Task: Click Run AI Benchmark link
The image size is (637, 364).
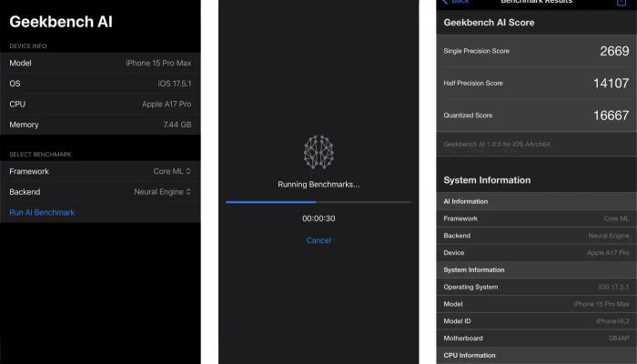Action: point(42,212)
